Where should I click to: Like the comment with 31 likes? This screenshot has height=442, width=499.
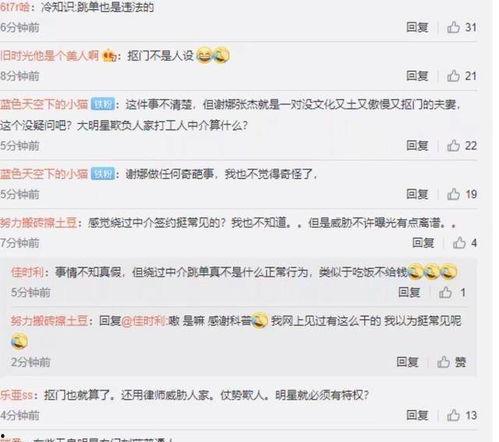pyautogui.click(x=453, y=27)
